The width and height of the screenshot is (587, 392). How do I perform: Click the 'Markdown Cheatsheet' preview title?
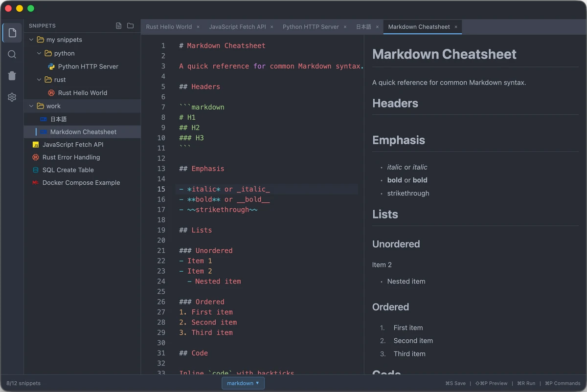(444, 54)
